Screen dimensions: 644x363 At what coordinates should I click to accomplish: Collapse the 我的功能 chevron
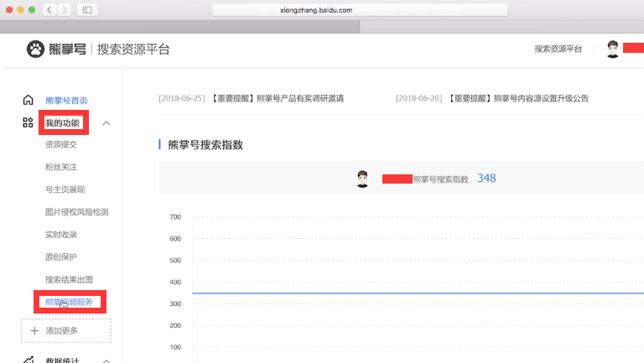(x=106, y=123)
